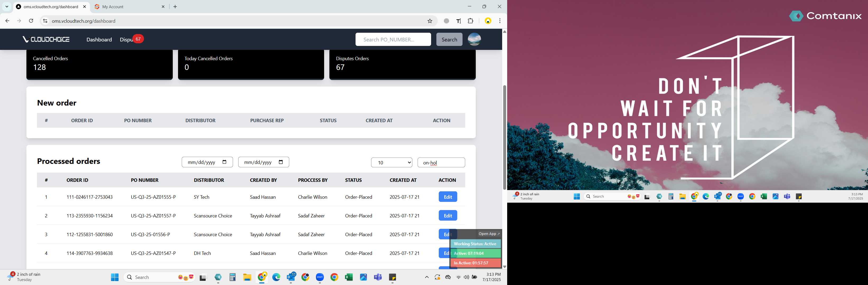
Task: Show hidden system tray icons
Action: [x=427, y=277]
